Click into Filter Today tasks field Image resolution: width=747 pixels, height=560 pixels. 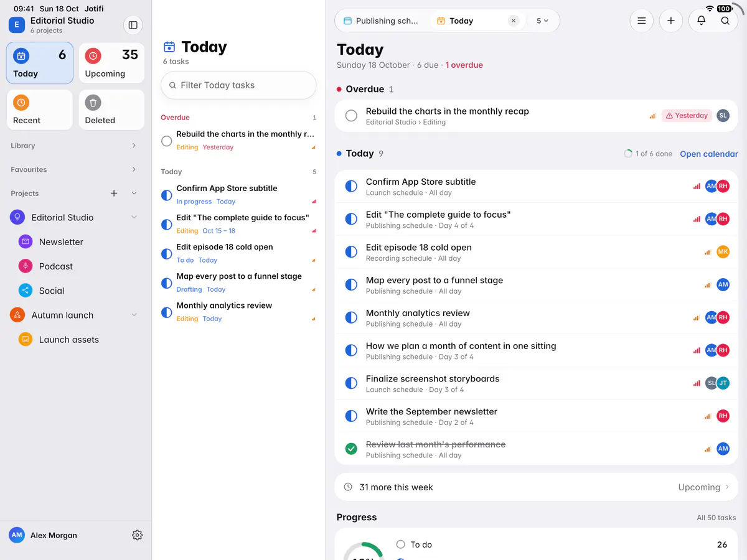pyautogui.click(x=238, y=85)
